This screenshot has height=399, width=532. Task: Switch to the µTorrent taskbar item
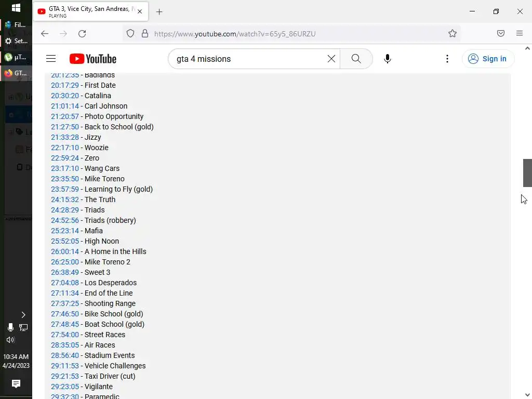point(16,57)
